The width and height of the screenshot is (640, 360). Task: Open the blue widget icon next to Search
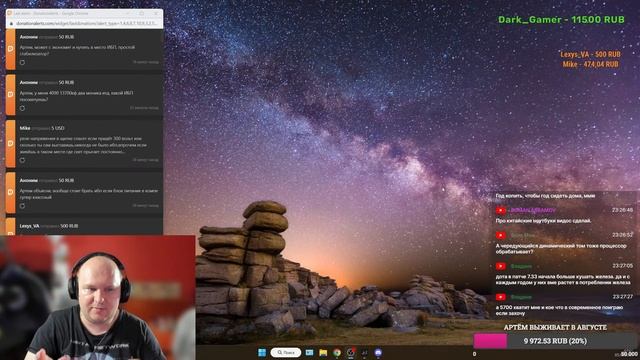coord(309,352)
